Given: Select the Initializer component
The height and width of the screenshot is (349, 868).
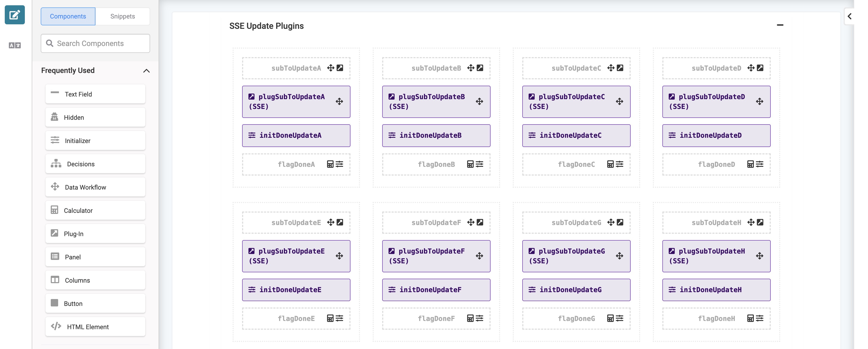Looking at the screenshot, I should pyautogui.click(x=95, y=141).
